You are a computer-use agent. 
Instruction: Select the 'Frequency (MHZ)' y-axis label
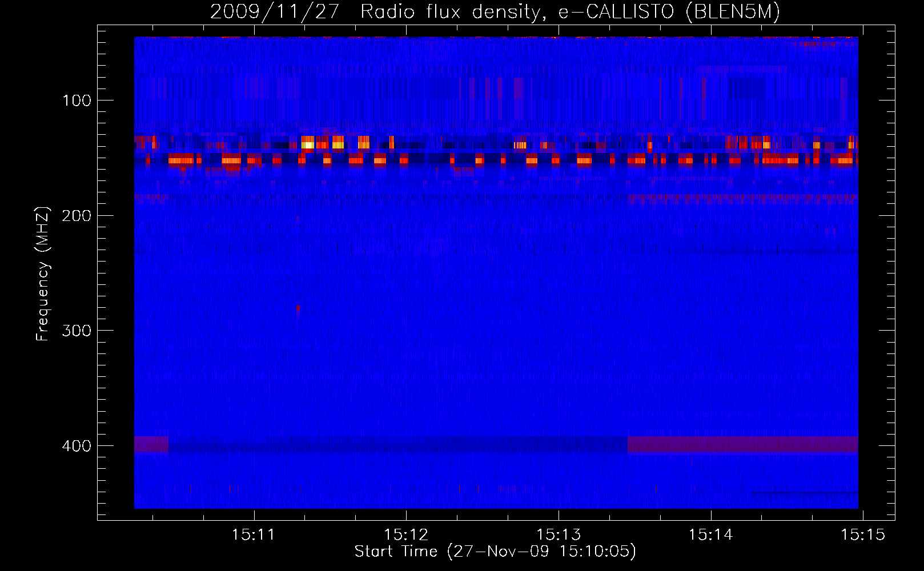[43, 274]
